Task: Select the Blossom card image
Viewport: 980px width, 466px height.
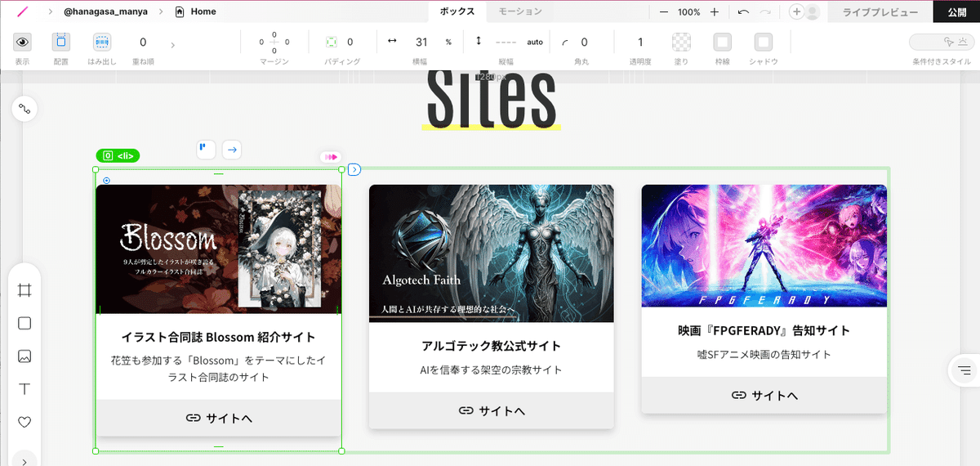Action: (218, 249)
